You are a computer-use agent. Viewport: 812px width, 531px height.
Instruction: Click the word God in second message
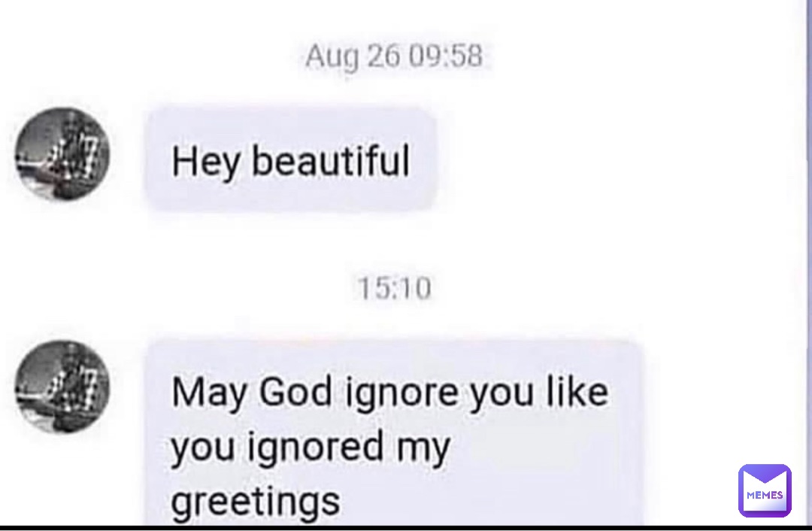[x=295, y=392]
